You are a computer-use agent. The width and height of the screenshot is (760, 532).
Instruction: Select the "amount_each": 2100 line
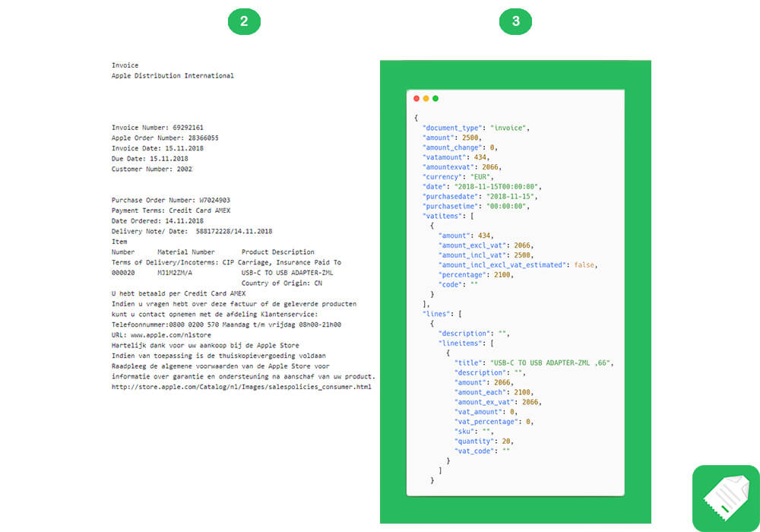[494, 392]
